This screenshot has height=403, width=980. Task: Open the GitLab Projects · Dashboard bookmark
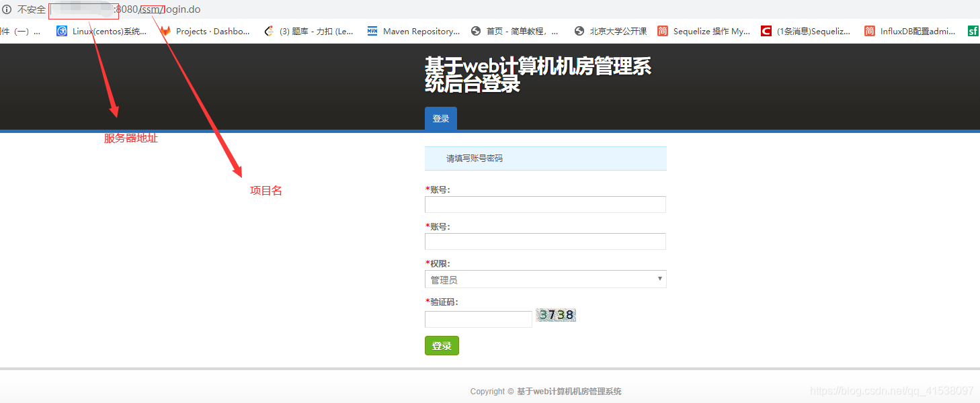(205, 31)
